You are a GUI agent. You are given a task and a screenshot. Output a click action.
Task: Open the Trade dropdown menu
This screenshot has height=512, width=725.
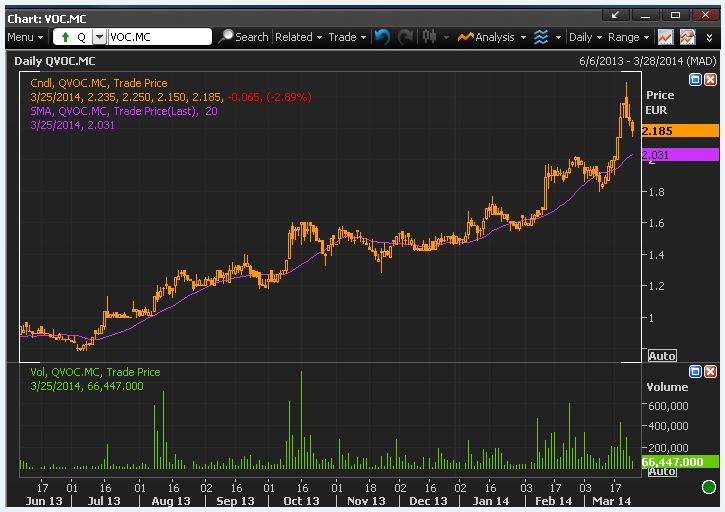coord(347,37)
